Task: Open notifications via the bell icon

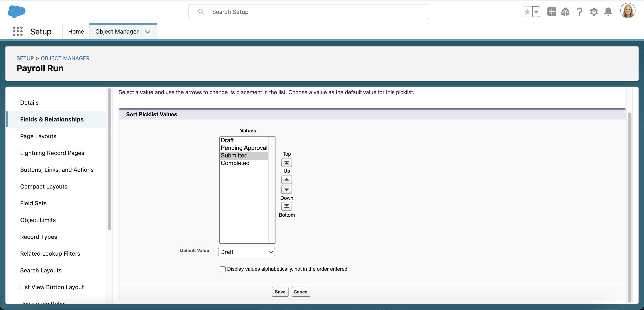Action: click(608, 11)
